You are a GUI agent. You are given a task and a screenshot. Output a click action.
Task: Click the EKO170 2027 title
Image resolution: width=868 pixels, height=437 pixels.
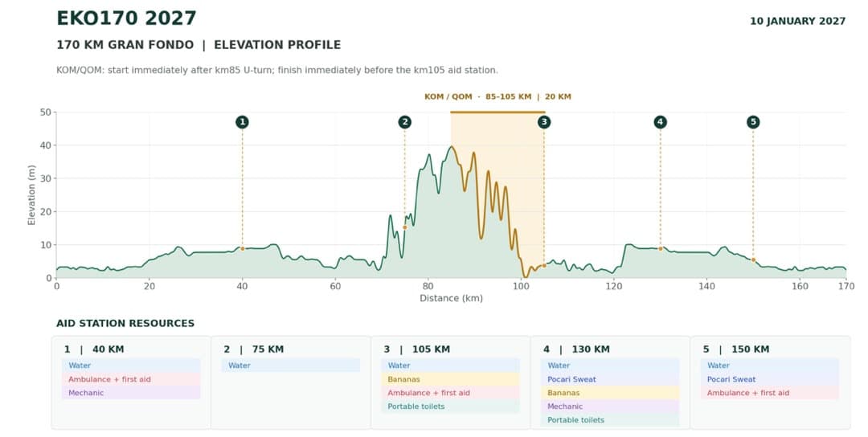tap(126, 18)
